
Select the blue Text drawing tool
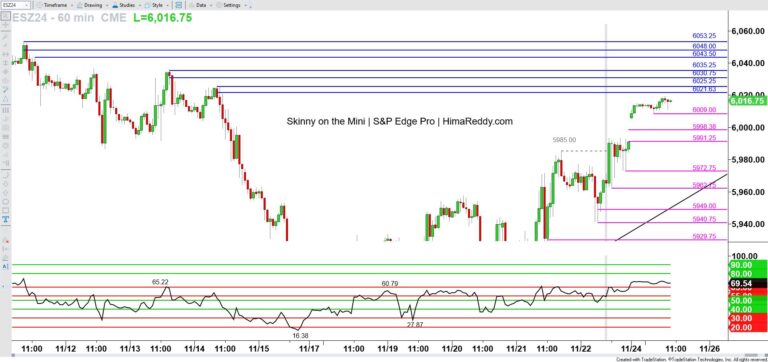(x=5, y=219)
